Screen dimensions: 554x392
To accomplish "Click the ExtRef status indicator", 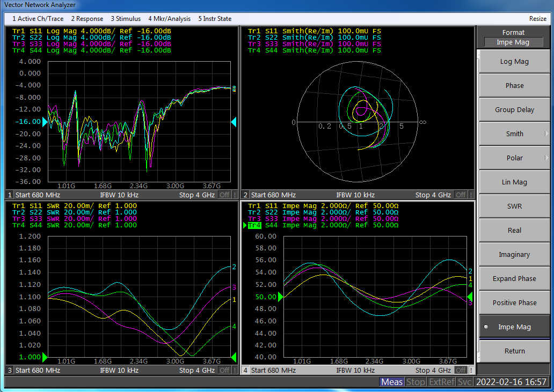I will point(441,382).
